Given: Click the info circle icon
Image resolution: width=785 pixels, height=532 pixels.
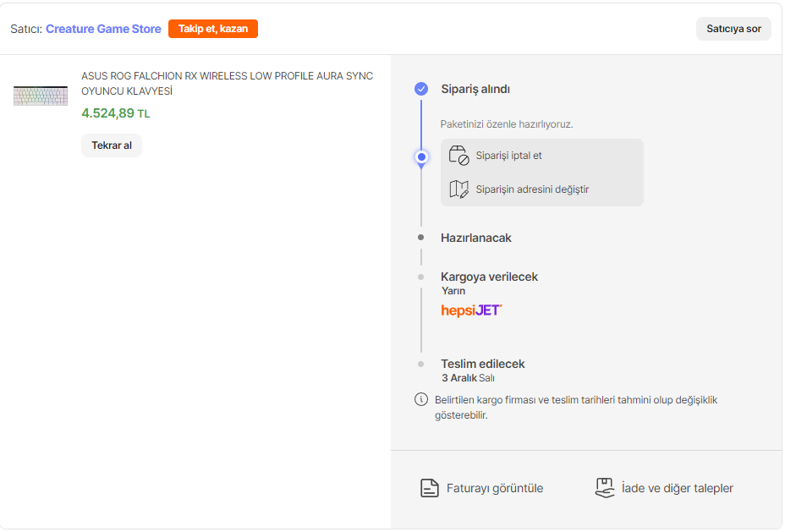Looking at the screenshot, I should 421,399.
